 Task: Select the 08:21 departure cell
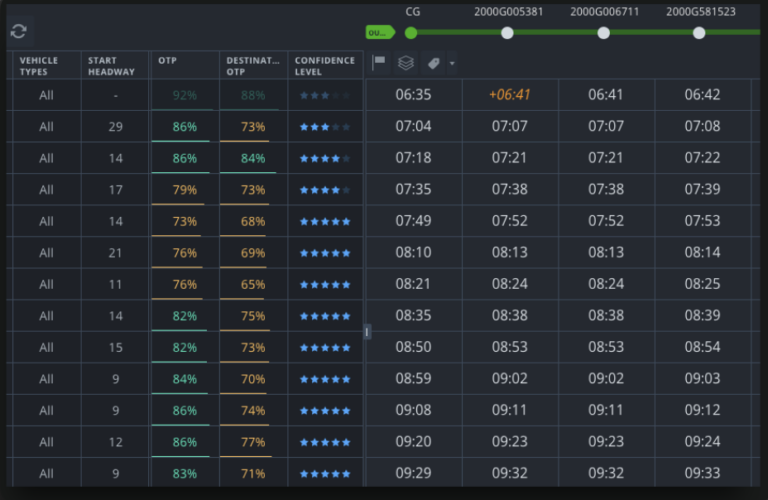413,284
